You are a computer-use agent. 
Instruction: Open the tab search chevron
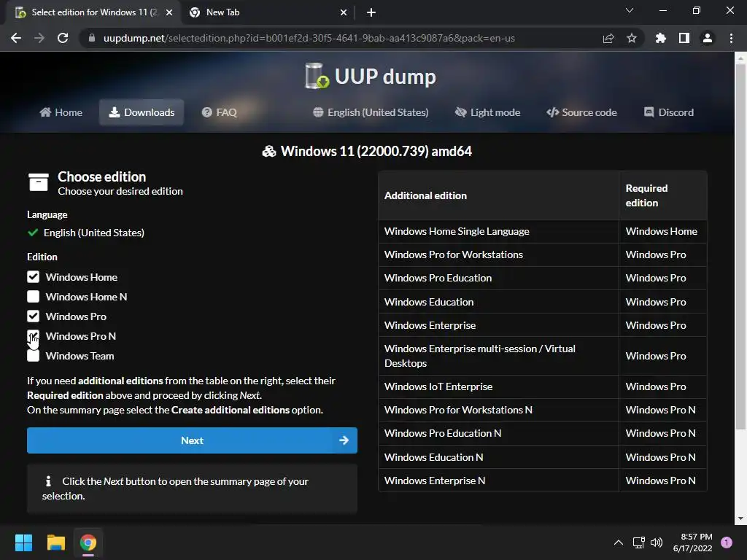pyautogui.click(x=630, y=10)
